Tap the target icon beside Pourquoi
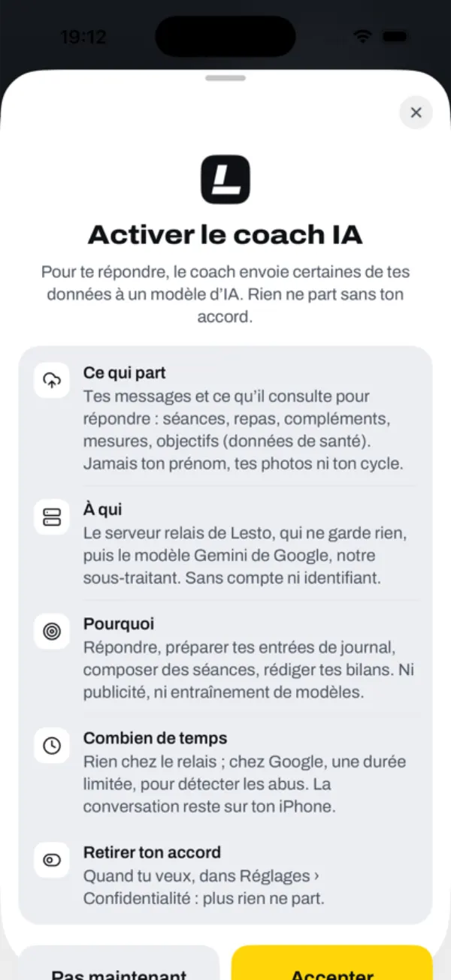Image resolution: width=451 pixels, height=980 pixels. click(52, 632)
